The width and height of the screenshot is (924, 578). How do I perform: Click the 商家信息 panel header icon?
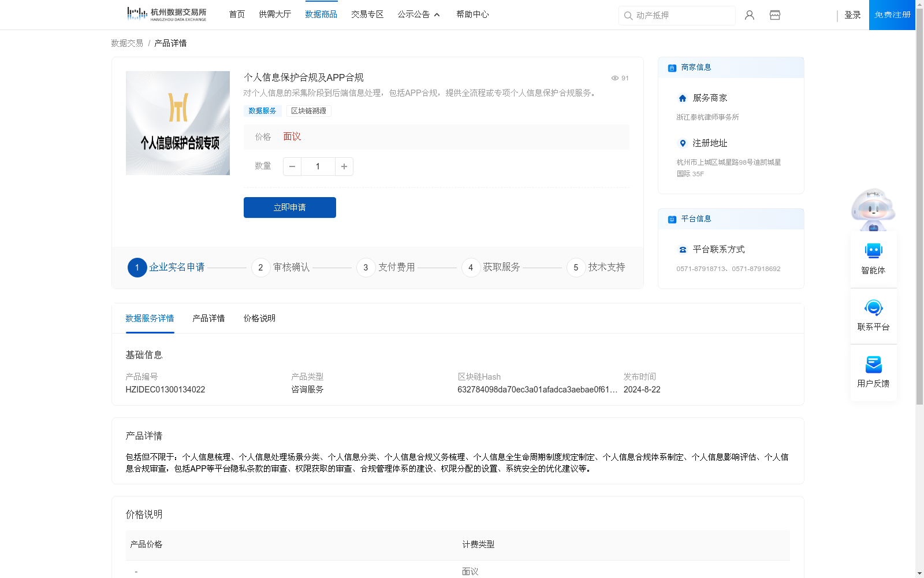[672, 68]
